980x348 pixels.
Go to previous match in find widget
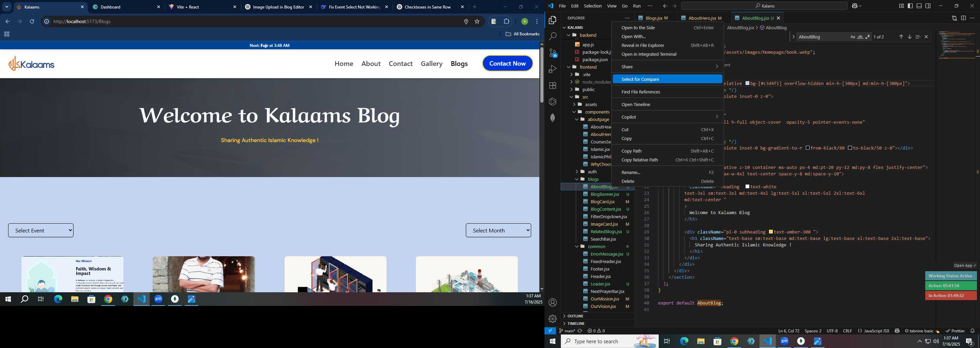click(901, 37)
